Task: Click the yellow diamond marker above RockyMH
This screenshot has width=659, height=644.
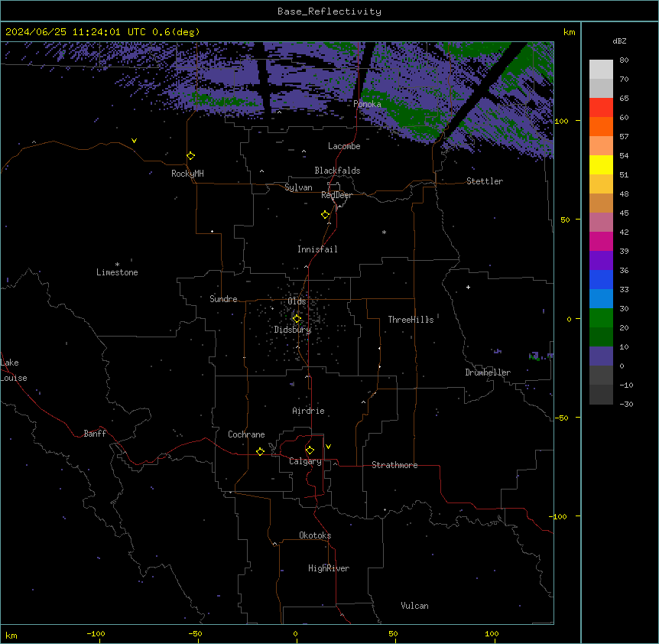Action: point(190,155)
